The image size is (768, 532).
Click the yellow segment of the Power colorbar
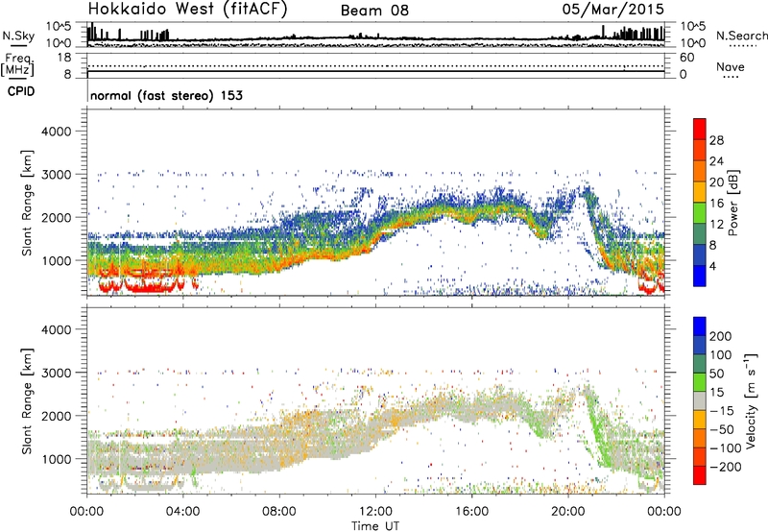click(700, 192)
